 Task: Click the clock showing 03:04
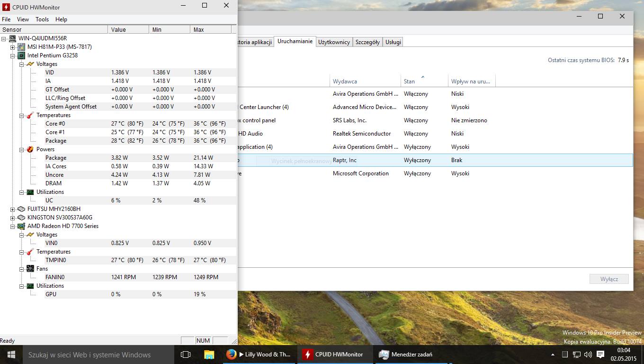[x=623, y=350]
